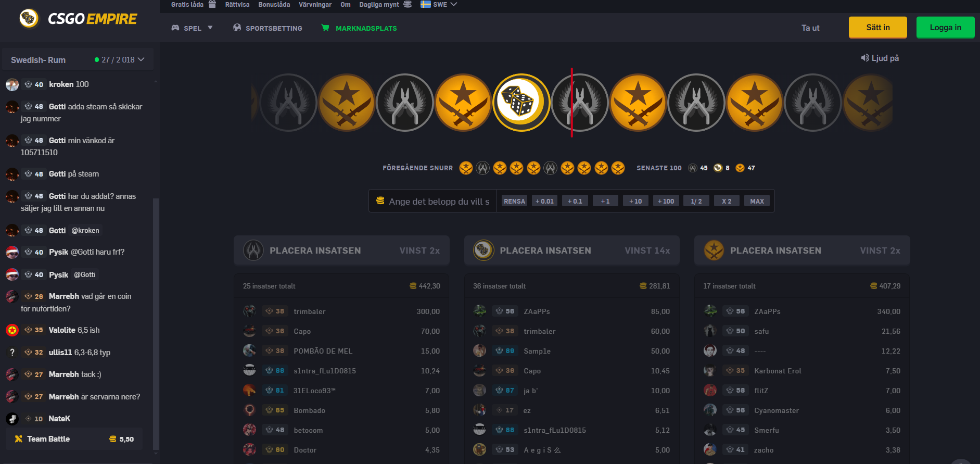Click the shopping cart Marknadsplats icon
The height and width of the screenshot is (464, 980).
325,28
